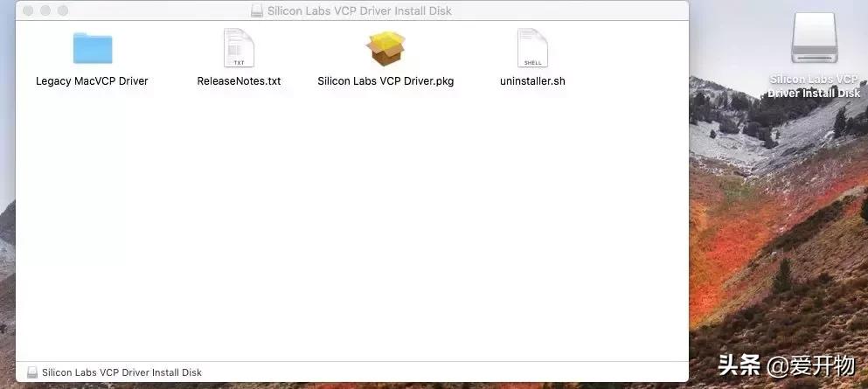Click the ReleaseNotes.txt filename label
868x389 pixels.
click(x=240, y=81)
